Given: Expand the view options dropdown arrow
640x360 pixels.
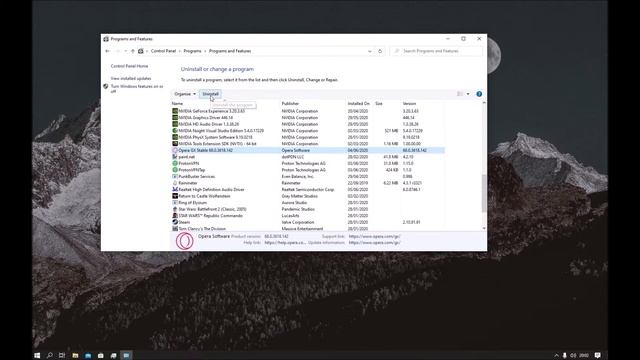Looking at the screenshot, I should [x=468, y=94].
